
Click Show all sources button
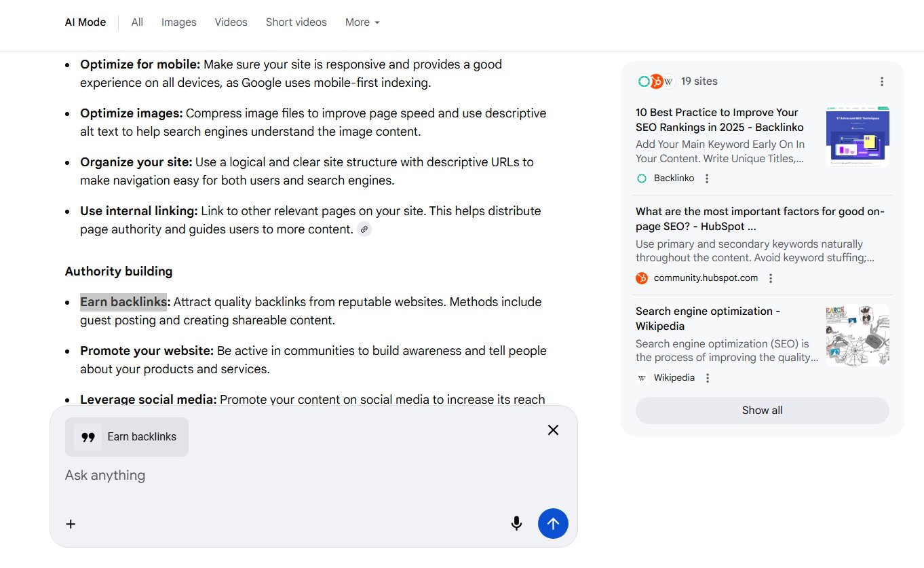coord(762,411)
